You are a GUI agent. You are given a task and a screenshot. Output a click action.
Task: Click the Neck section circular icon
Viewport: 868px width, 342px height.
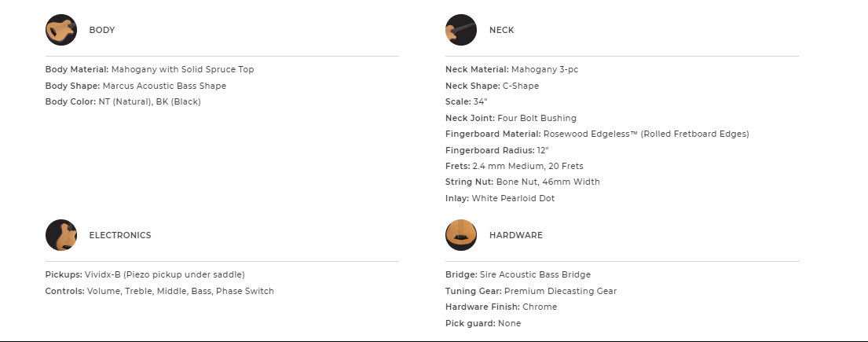(461, 30)
